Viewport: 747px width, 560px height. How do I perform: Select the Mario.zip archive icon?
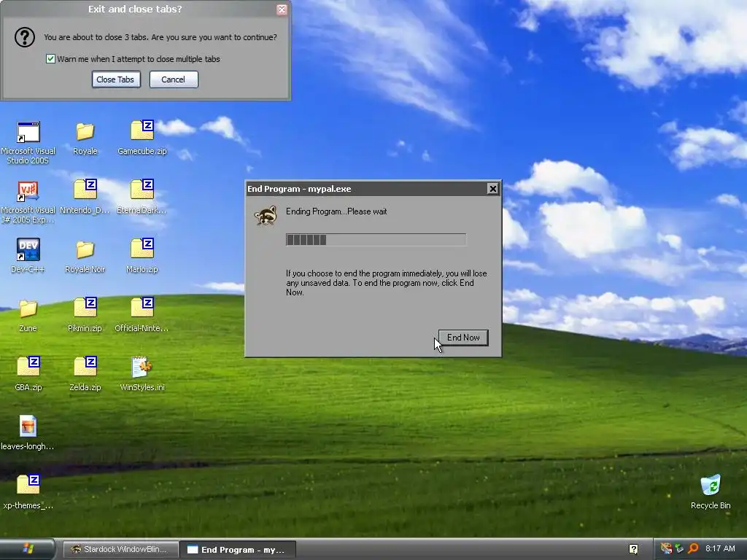(x=142, y=248)
